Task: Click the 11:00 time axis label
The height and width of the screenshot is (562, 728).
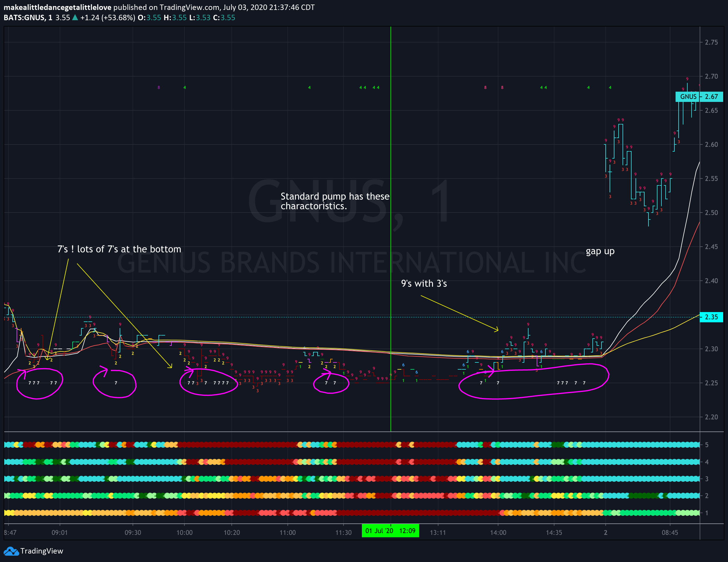Action: 288,533
